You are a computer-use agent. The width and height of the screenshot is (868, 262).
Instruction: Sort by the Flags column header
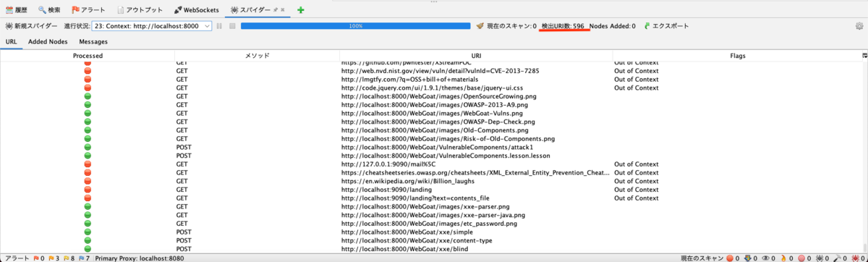pyautogui.click(x=738, y=56)
